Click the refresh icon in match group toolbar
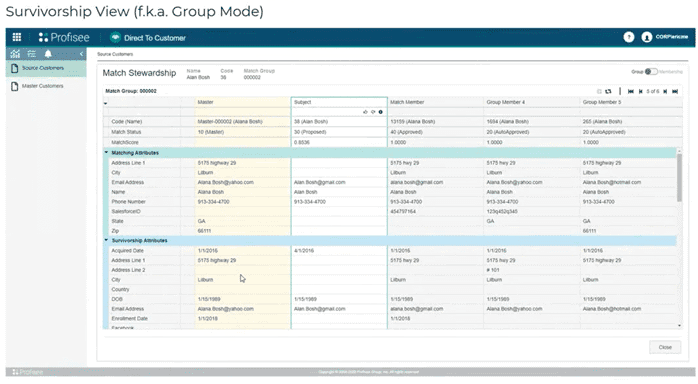The image size is (698, 384). point(608,91)
